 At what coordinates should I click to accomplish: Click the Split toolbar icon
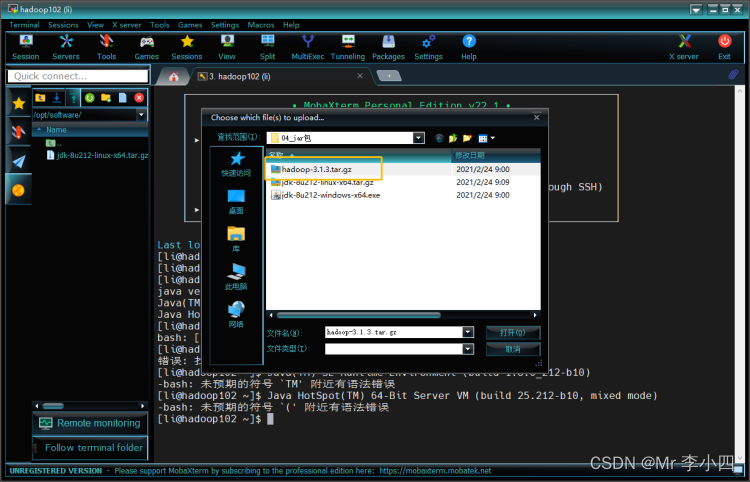click(267, 47)
